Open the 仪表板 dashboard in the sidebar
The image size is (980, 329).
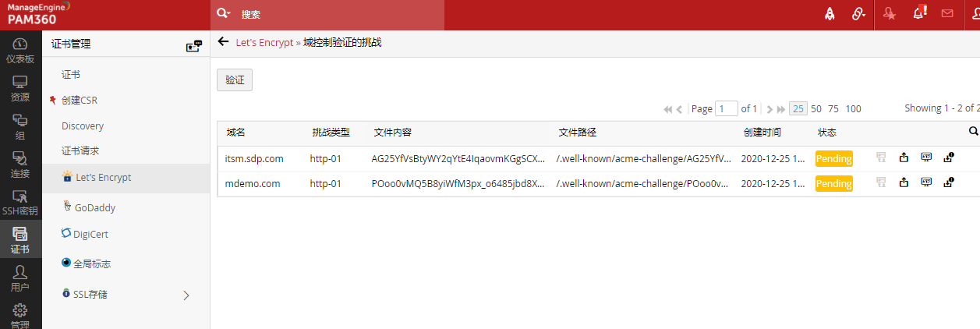click(20, 51)
